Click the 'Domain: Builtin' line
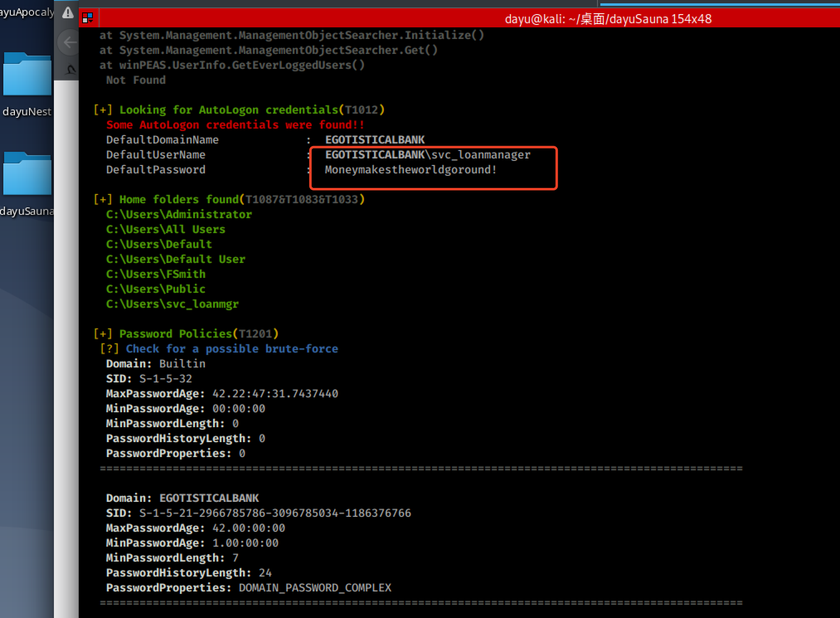This screenshot has width=840, height=618. click(155, 364)
